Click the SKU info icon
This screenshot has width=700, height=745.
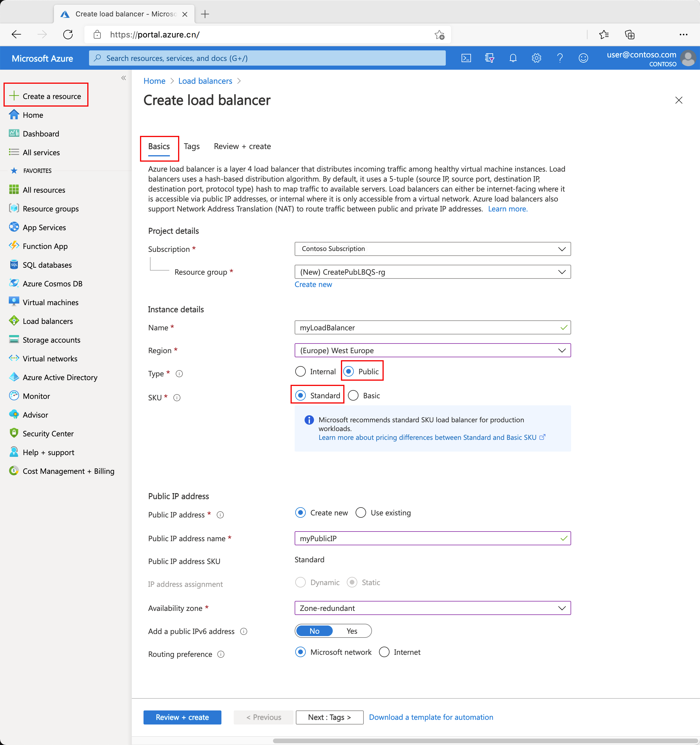177,398
